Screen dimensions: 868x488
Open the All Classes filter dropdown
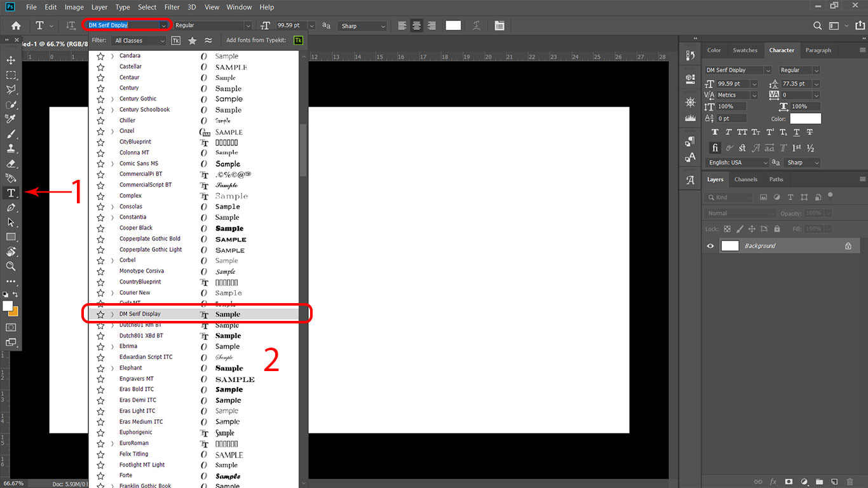[x=139, y=41]
